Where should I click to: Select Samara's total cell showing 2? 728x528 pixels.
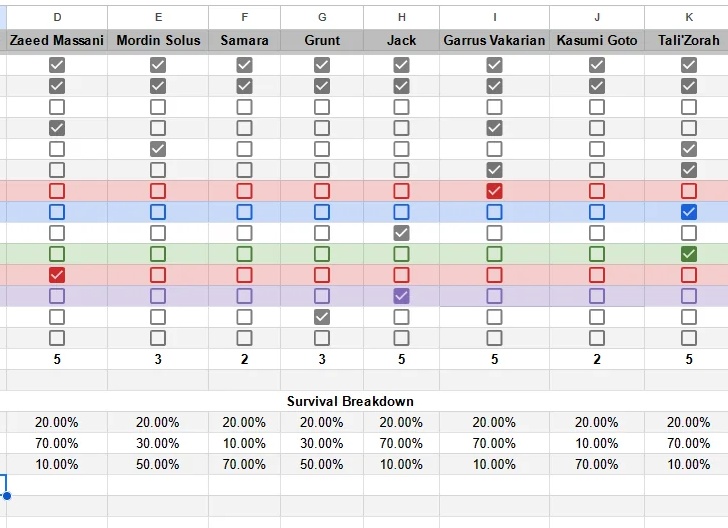click(x=244, y=359)
